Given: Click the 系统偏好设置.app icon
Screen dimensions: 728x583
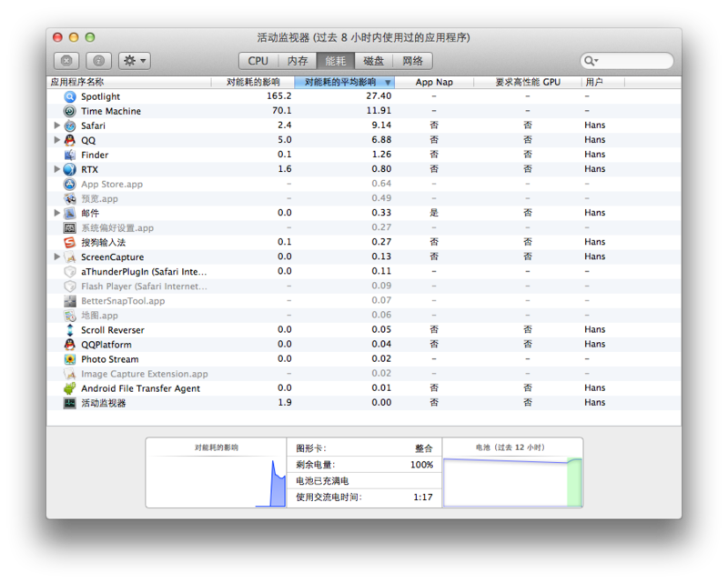Looking at the screenshot, I should [x=70, y=228].
